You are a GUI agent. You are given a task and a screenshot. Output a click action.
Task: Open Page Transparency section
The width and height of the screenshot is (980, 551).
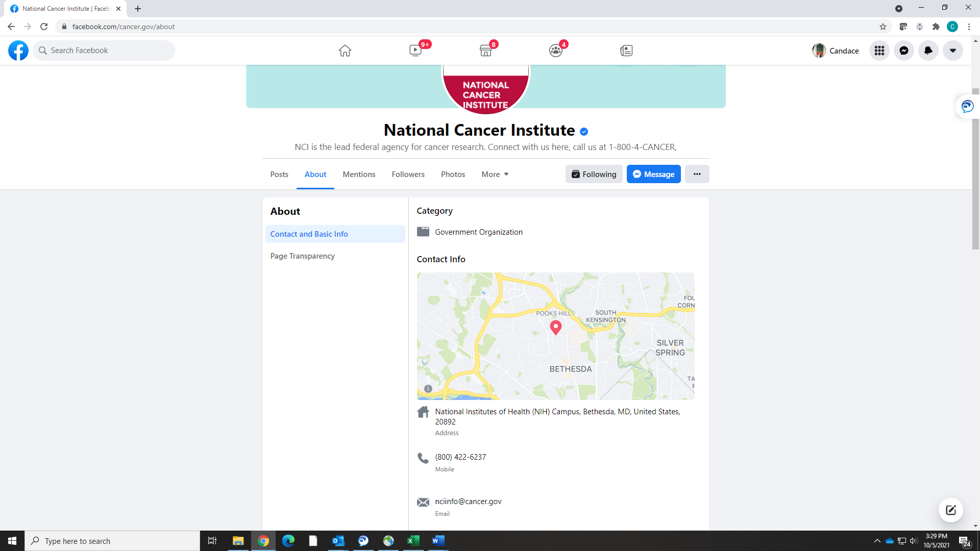click(x=302, y=256)
